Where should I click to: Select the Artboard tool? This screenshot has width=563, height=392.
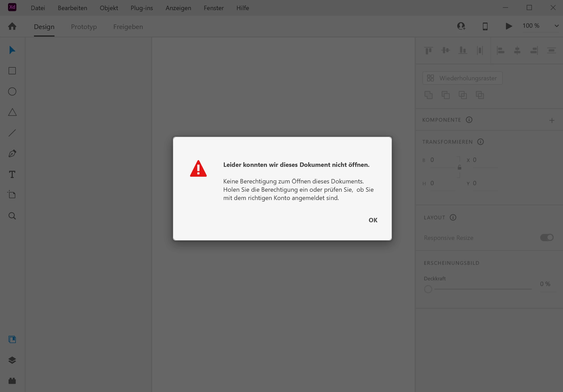[12, 195]
